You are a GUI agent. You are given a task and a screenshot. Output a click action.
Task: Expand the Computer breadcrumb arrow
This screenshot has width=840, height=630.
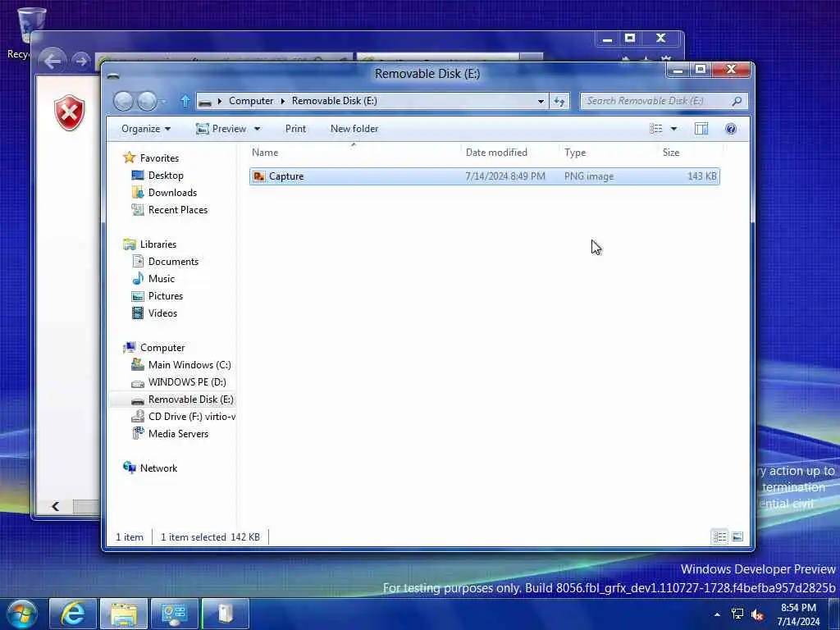[x=282, y=101]
